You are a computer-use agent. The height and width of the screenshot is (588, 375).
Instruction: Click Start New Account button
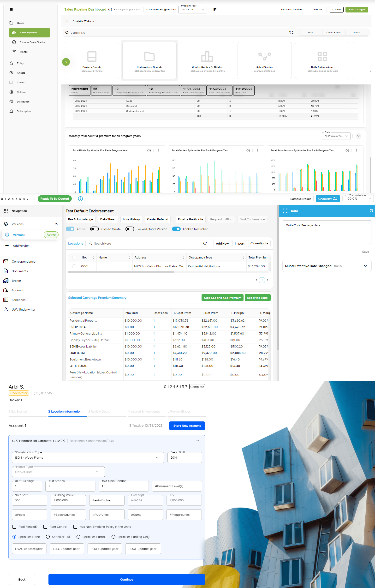coord(187,426)
